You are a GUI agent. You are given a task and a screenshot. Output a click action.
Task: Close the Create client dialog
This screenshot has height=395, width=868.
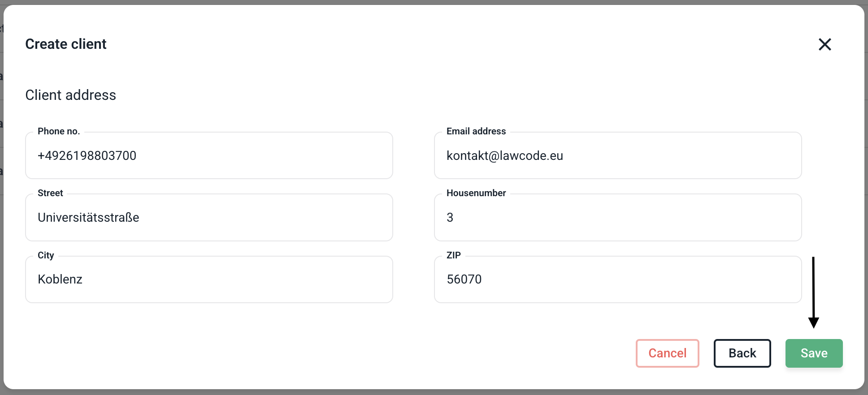coord(825,44)
